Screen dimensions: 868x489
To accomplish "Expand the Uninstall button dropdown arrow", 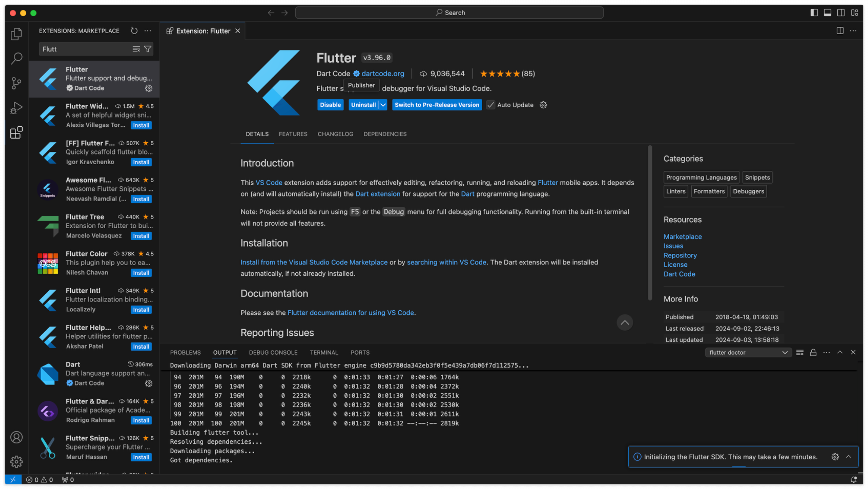I will [x=383, y=105].
